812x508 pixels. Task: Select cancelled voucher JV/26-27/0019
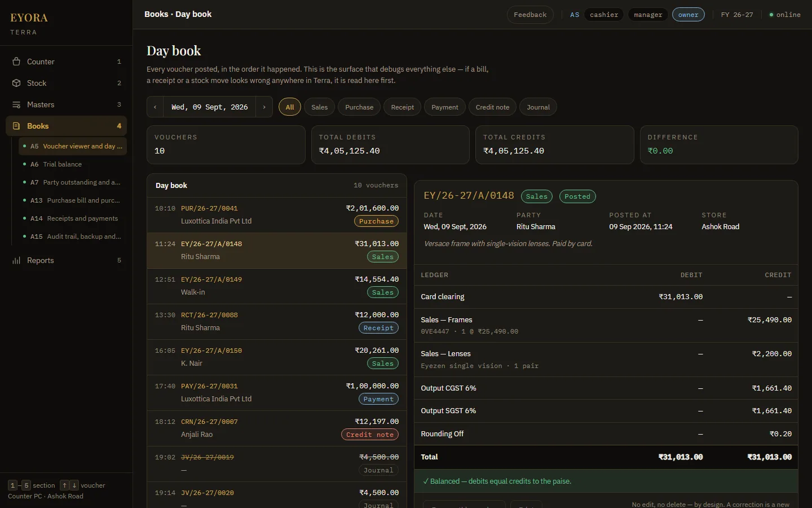277,464
